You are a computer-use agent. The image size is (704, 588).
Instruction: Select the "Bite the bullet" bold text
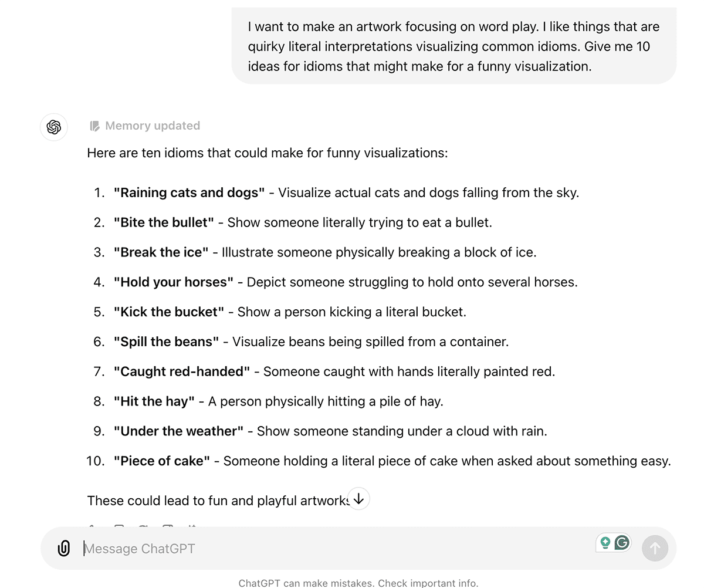tap(164, 222)
